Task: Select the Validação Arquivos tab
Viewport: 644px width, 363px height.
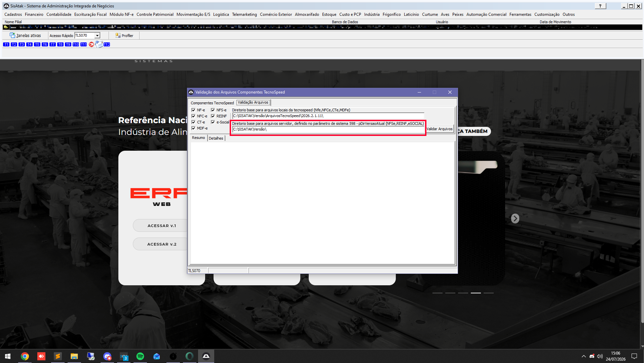Action: [x=253, y=103]
